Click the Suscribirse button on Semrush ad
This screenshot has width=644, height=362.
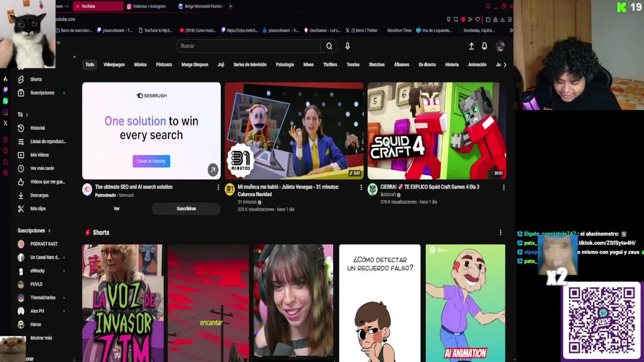pos(186,209)
